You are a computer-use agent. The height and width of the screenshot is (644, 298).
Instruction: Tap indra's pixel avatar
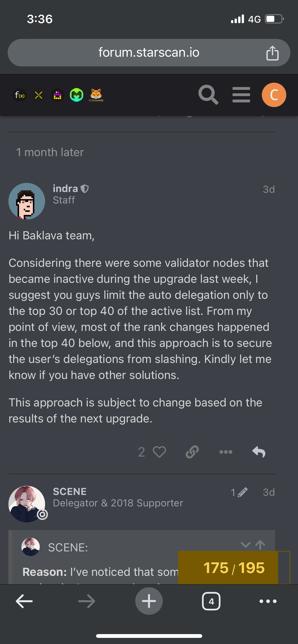(x=27, y=201)
